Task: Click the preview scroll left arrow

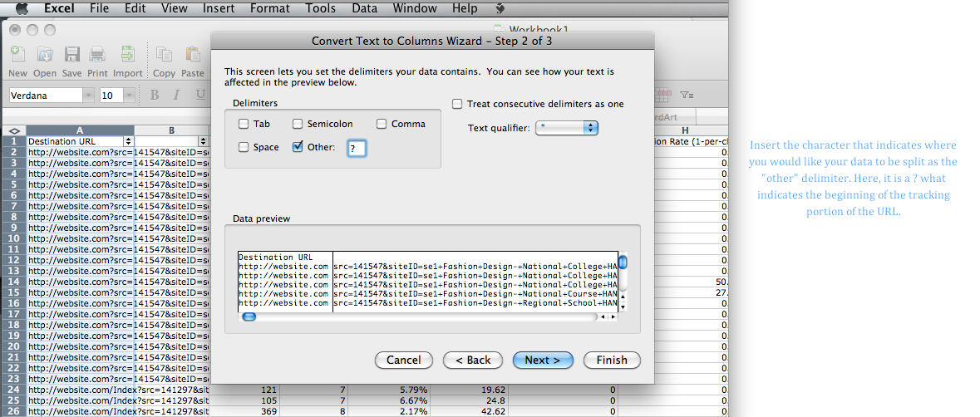Action: tap(603, 317)
